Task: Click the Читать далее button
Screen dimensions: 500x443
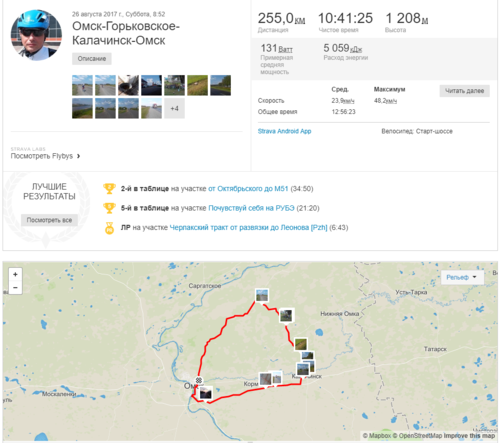Action: tap(464, 91)
